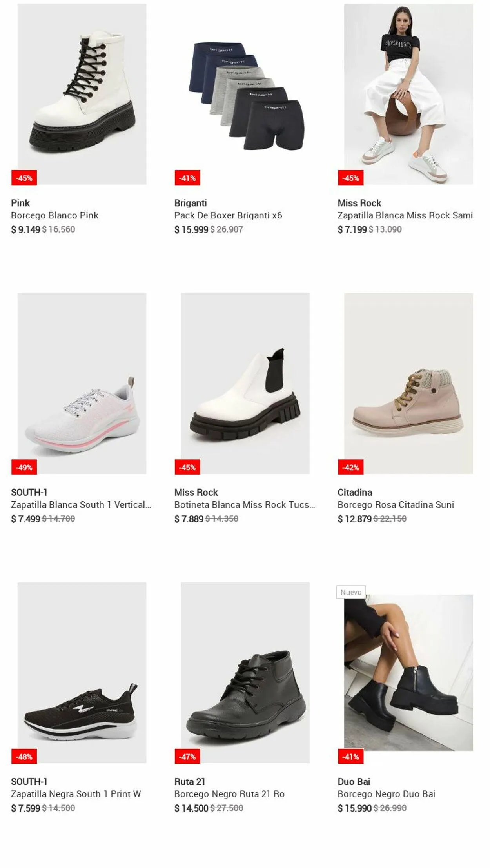Click the Briganti boxer pack image
This screenshot has height=868, width=490.
pos(245,94)
